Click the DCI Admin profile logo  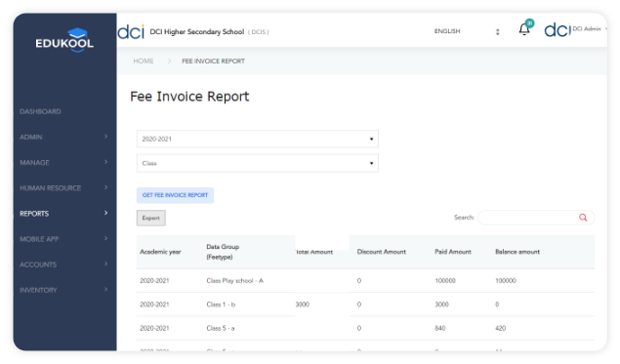point(558,29)
